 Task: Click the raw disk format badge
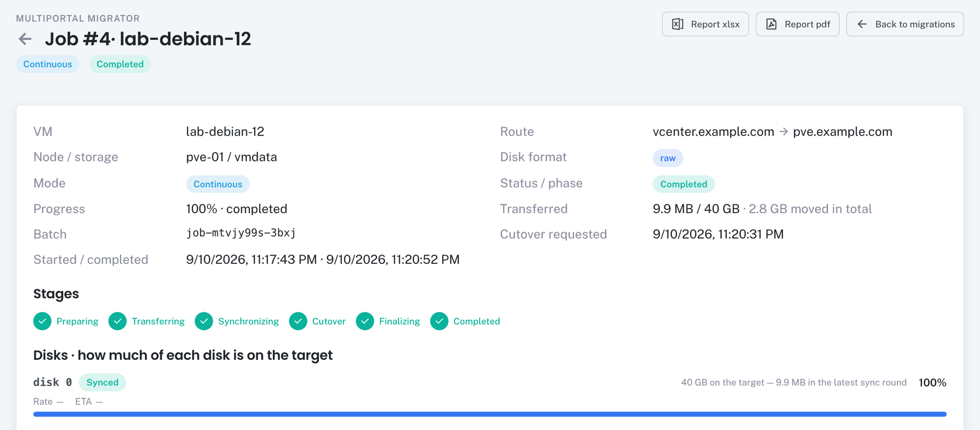(x=668, y=158)
